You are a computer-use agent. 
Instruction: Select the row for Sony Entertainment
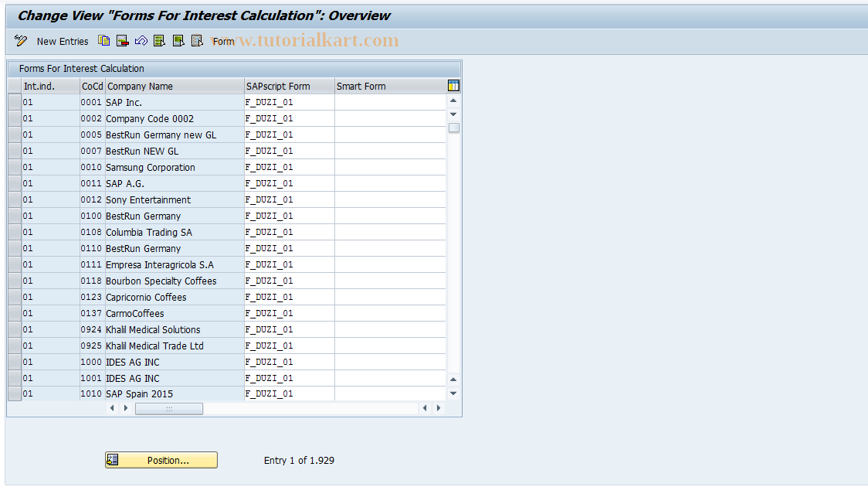15,199
